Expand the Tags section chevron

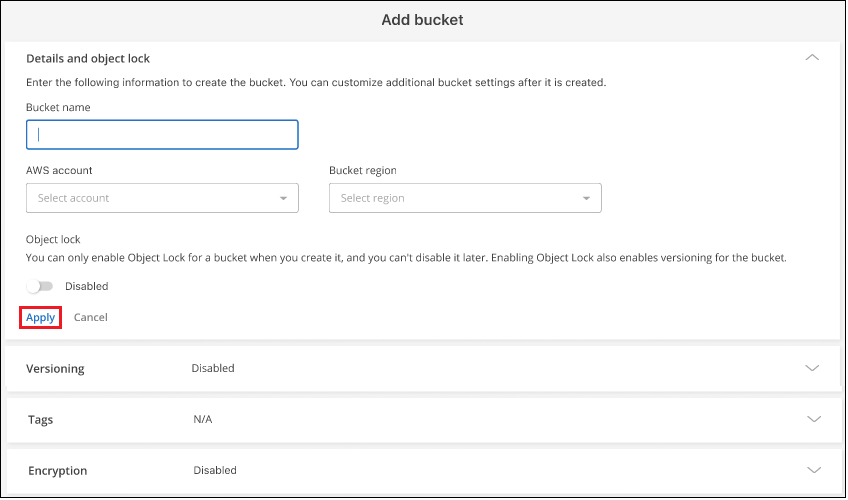click(812, 419)
